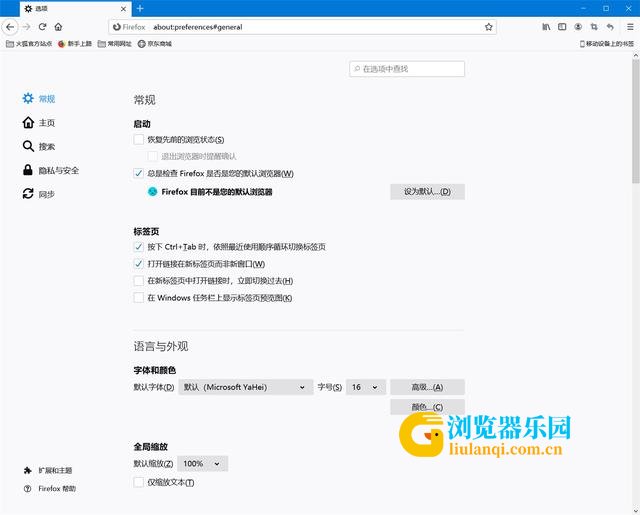Open the 默认字体 Microsoft YaHei dropdown
The width and height of the screenshot is (640, 515).
click(x=245, y=387)
